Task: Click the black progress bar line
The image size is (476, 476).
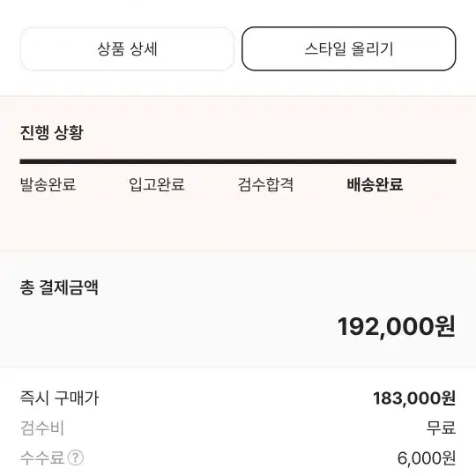Action: coord(238,161)
